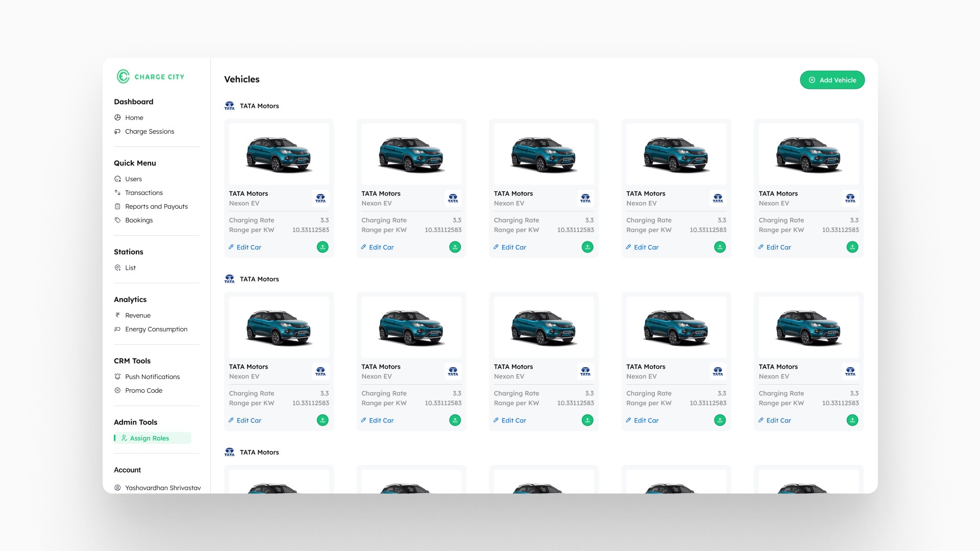The image size is (980, 551).
Task: Click Edit Car on second top-row card
Action: tap(380, 247)
